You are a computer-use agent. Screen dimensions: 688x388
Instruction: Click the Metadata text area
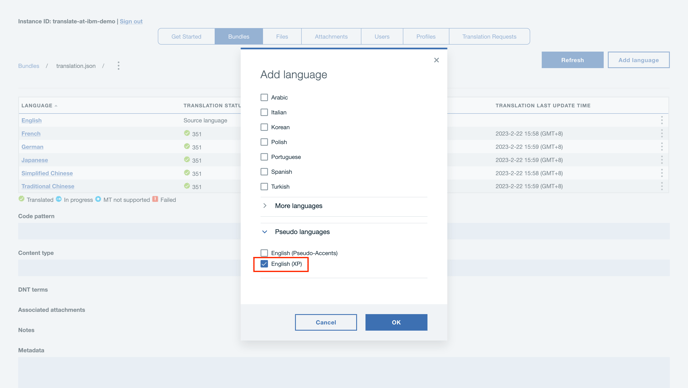tap(344, 372)
